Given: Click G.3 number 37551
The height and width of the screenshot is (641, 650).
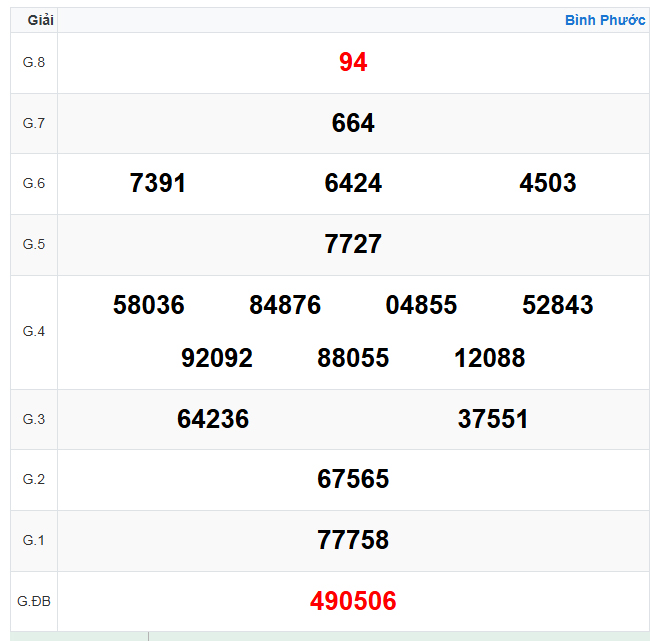Looking at the screenshot, I should (x=493, y=419).
